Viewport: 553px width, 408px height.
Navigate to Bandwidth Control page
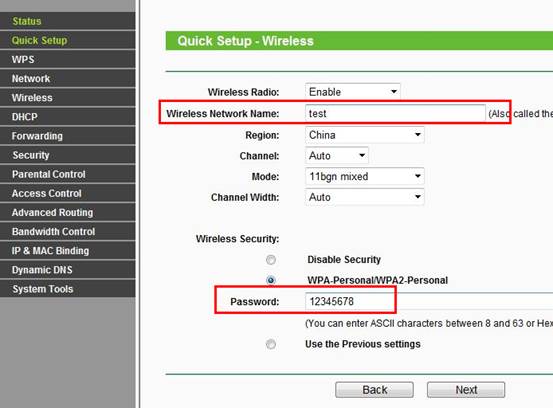(x=68, y=231)
